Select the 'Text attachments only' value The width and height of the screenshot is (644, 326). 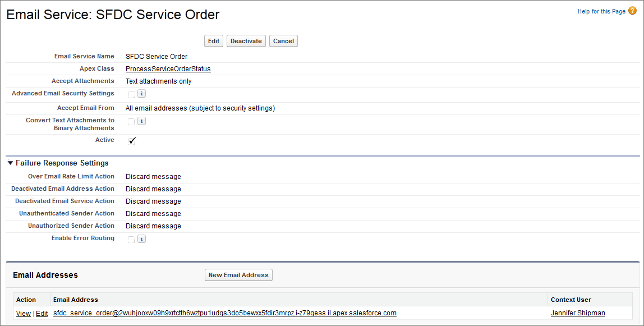point(159,81)
